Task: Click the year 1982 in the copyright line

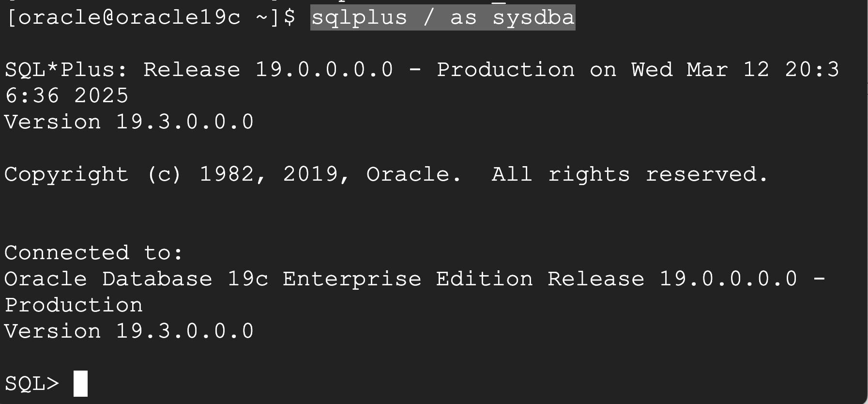Action: click(x=227, y=174)
